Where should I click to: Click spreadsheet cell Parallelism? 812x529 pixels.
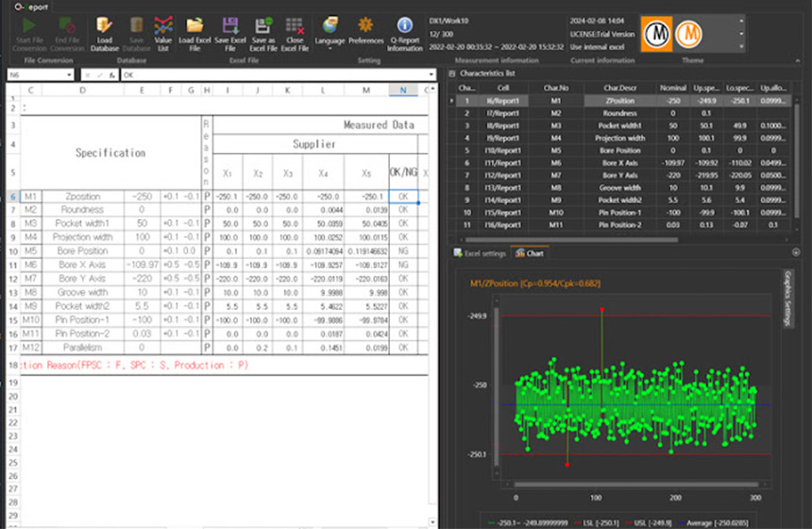pos(83,347)
